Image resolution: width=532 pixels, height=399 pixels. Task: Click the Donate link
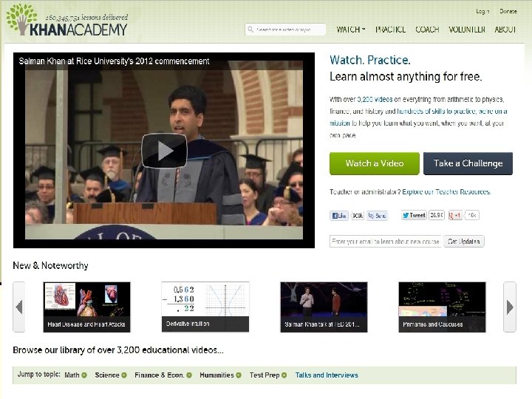(x=508, y=11)
